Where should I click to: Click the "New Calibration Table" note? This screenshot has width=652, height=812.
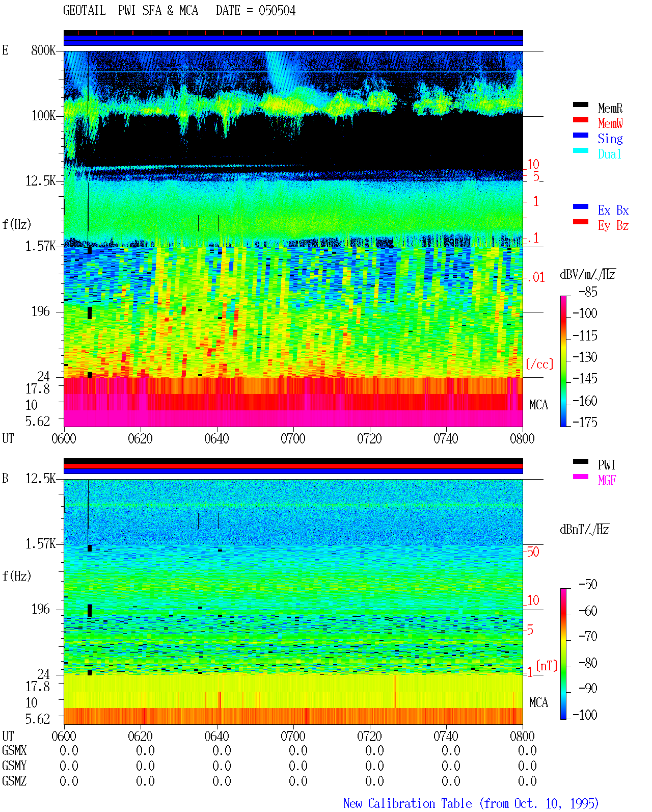pyautogui.click(x=407, y=804)
